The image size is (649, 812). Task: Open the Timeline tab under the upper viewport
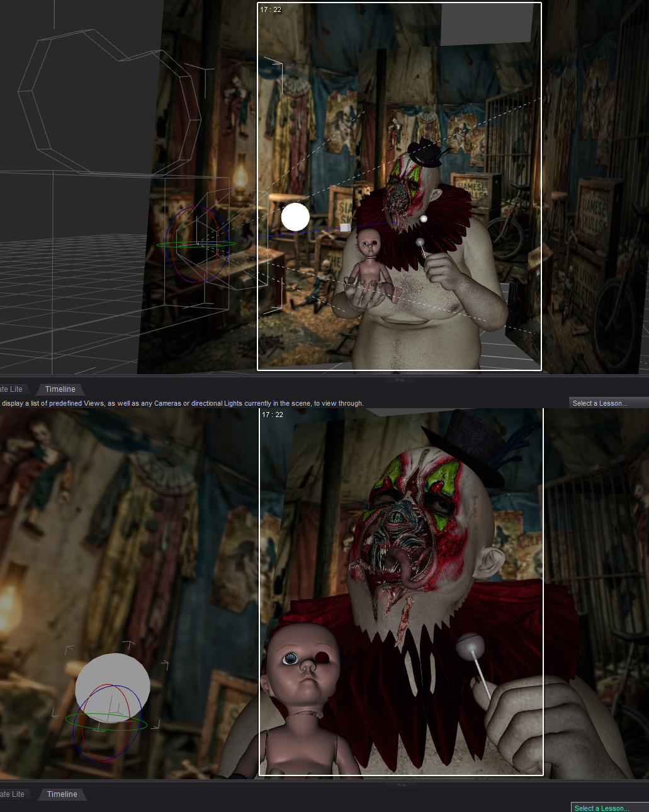point(60,389)
